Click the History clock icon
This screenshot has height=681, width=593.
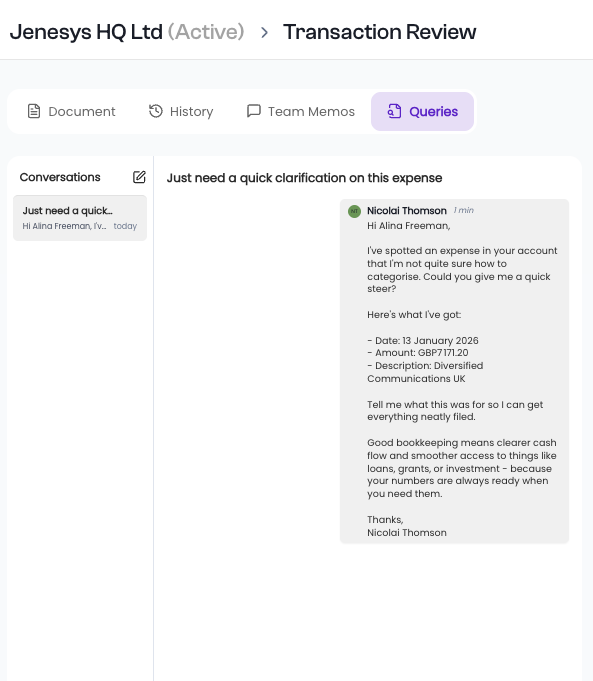156,111
